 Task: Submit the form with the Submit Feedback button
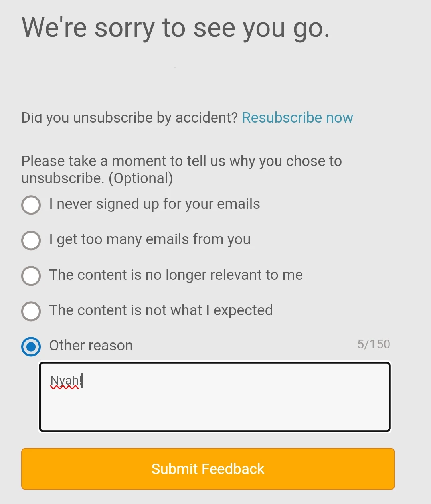point(208,469)
